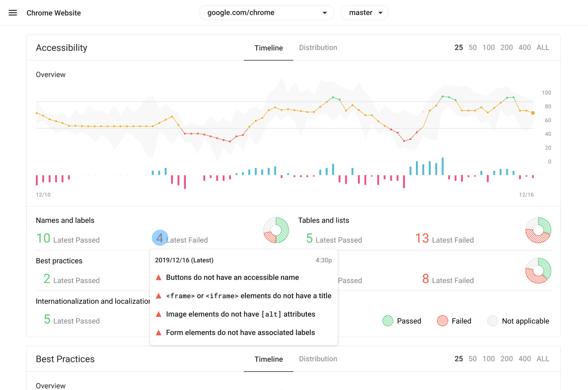Select 'Image elements do not have [alt] attributes'
Viewport: 588px width, 390px height.
click(240, 314)
